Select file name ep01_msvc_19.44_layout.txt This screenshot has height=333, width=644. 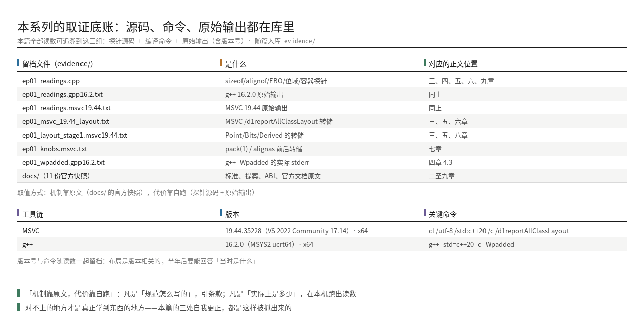(x=65, y=121)
